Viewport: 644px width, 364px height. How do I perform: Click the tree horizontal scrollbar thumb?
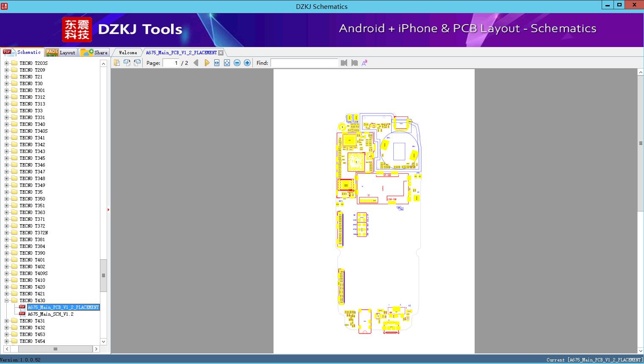tap(55, 349)
